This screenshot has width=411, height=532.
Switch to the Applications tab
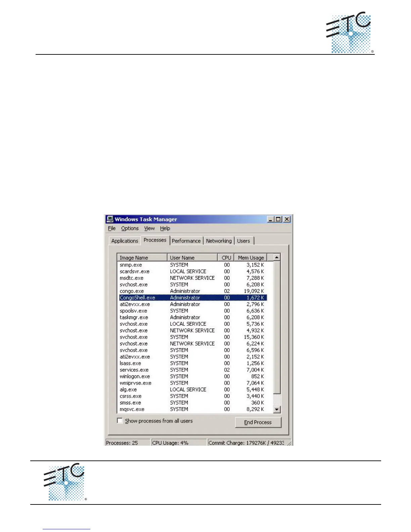pyautogui.click(x=125, y=241)
